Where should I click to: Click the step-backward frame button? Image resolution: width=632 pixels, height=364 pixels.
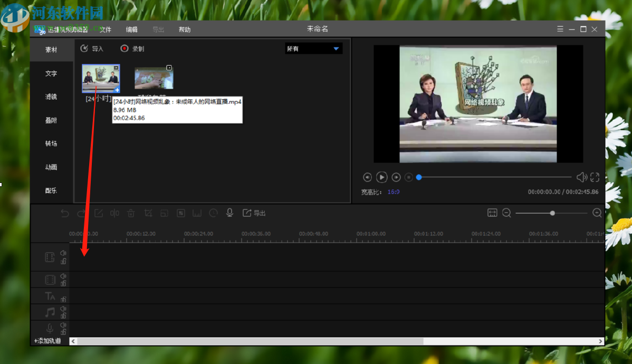pyautogui.click(x=368, y=178)
